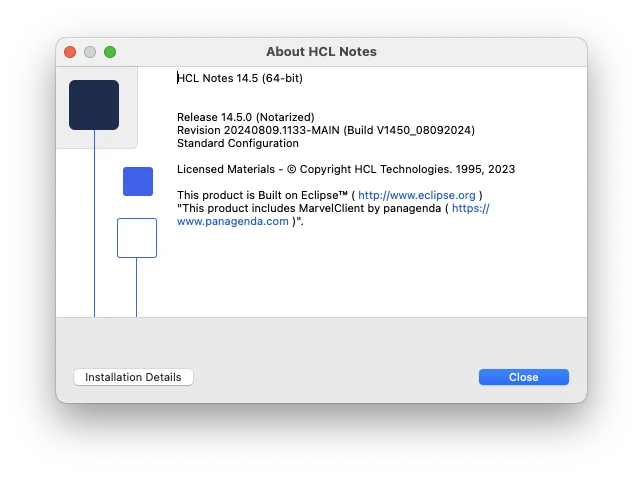
Task: Click the red close window button
Action: click(x=70, y=52)
